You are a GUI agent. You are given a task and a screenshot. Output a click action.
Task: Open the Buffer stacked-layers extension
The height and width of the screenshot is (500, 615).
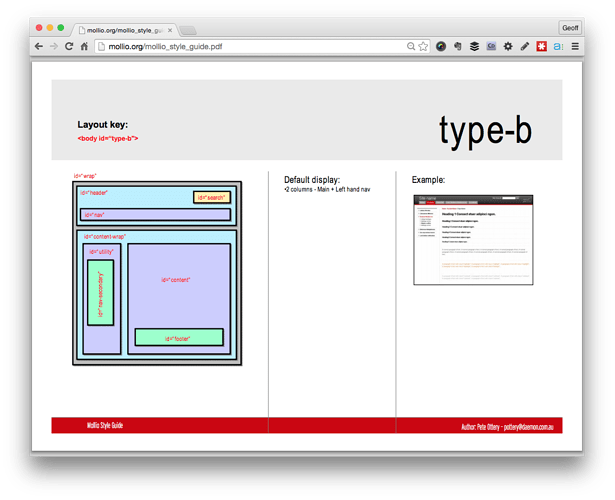[x=474, y=46]
